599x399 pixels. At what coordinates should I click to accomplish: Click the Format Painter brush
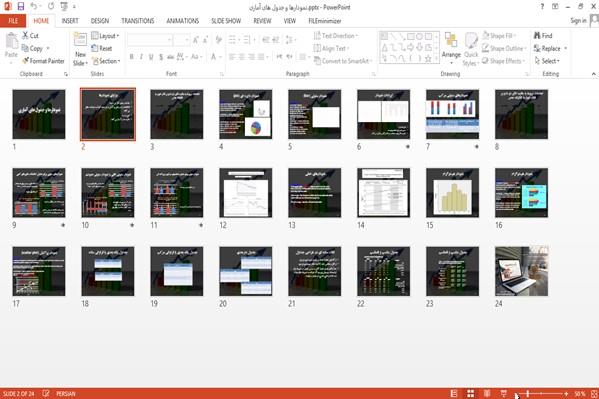coord(26,61)
